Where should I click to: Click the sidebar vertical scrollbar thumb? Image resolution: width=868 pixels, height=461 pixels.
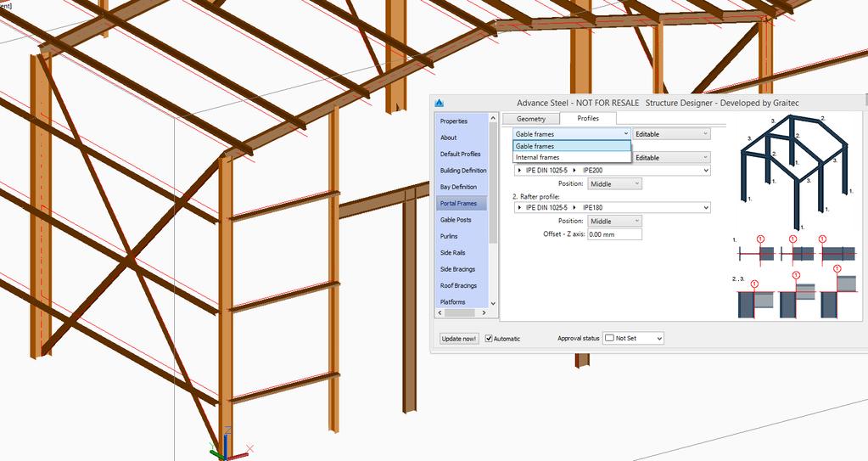[493, 183]
